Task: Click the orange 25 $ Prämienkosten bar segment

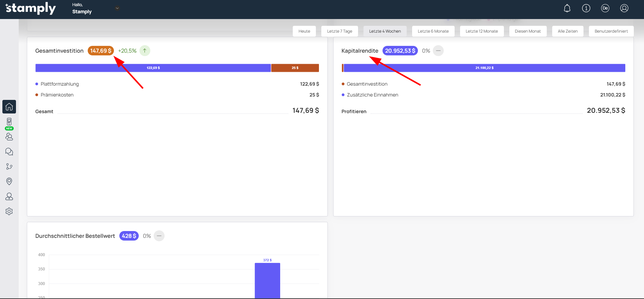Action: [x=295, y=68]
